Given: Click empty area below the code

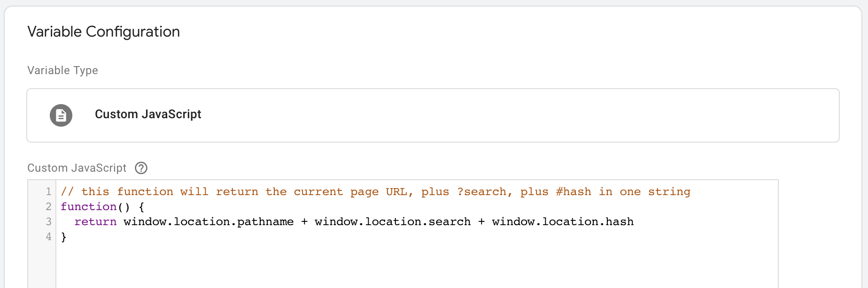Looking at the screenshot, I should 413,267.
